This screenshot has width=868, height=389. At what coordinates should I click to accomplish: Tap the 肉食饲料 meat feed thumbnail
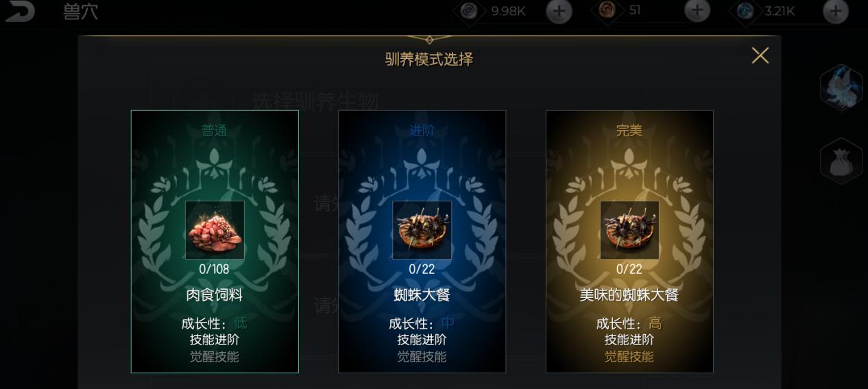coord(215,230)
